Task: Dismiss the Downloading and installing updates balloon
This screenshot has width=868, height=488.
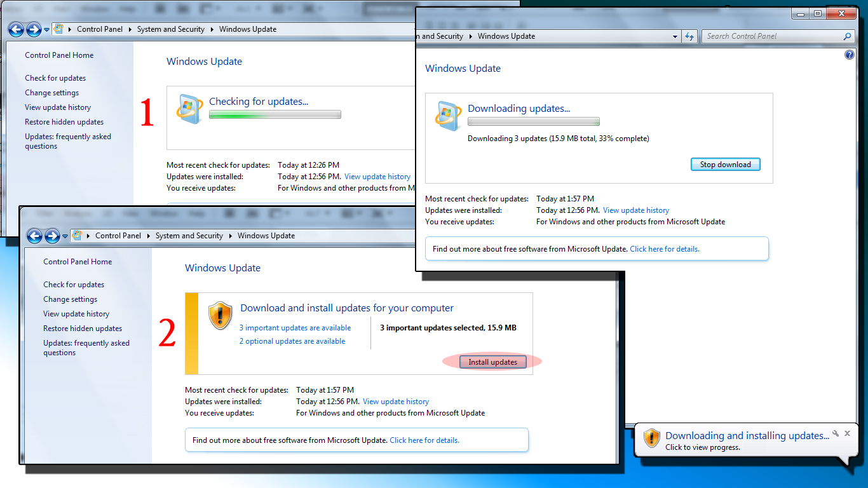Action: (x=847, y=433)
